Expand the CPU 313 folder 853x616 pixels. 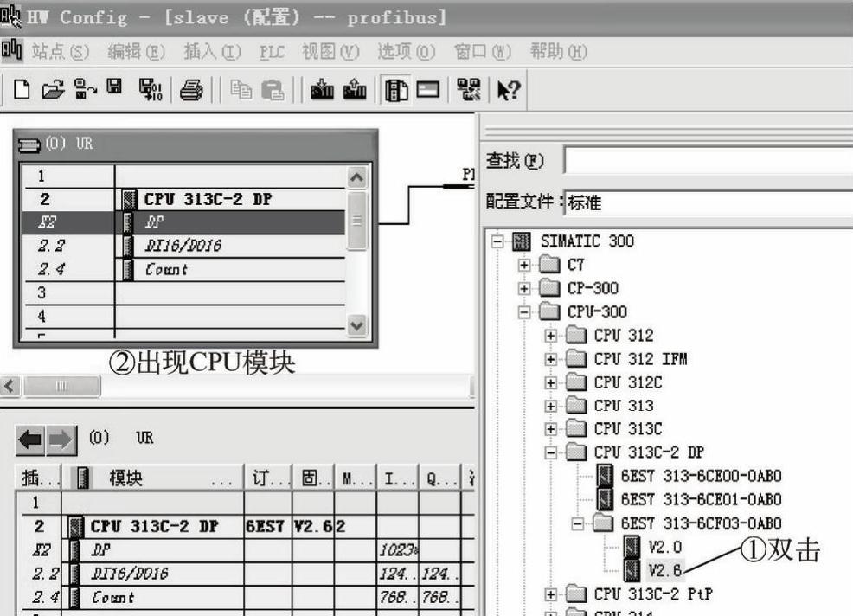[x=550, y=406]
